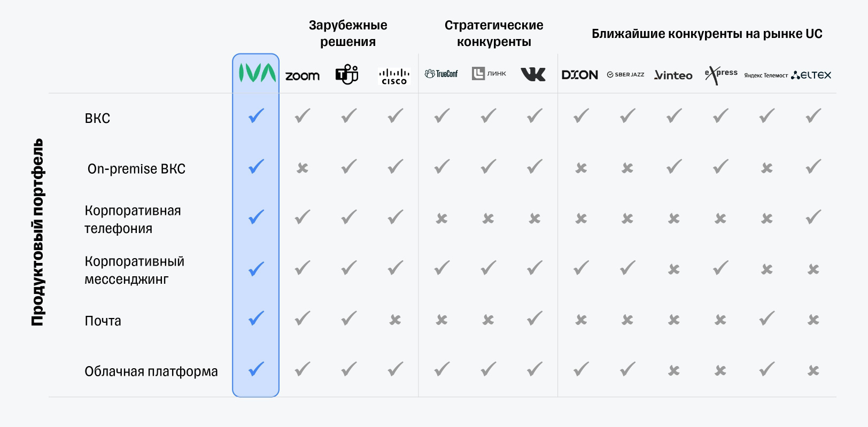
Task: Click Cisco's cross mark in Почта row
Action: 395,320
